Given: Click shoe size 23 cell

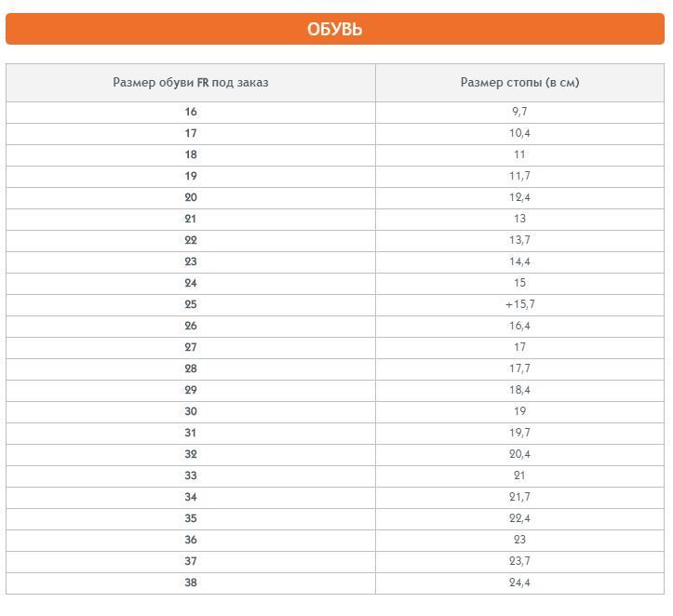Looking at the screenshot, I should [191, 261].
